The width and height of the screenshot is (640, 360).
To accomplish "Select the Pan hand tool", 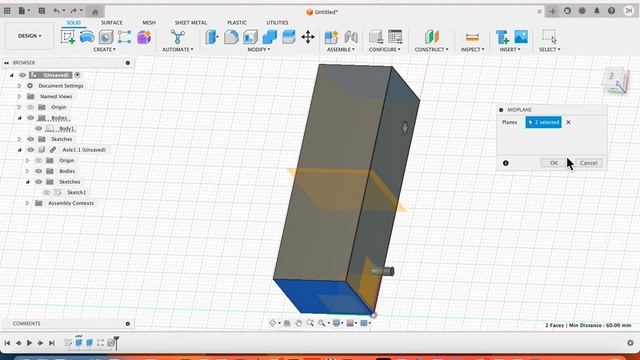I will click(x=298, y=323).
